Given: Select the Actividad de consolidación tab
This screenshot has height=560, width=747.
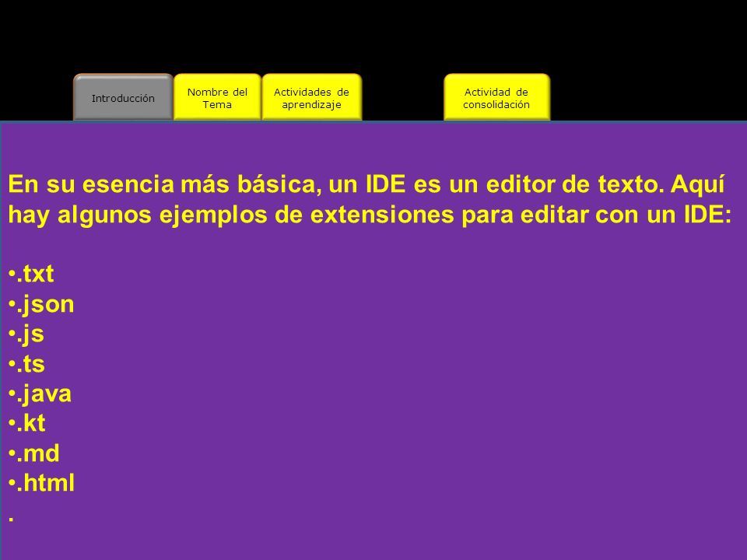Looking at the screenshot, I should 496,98.
